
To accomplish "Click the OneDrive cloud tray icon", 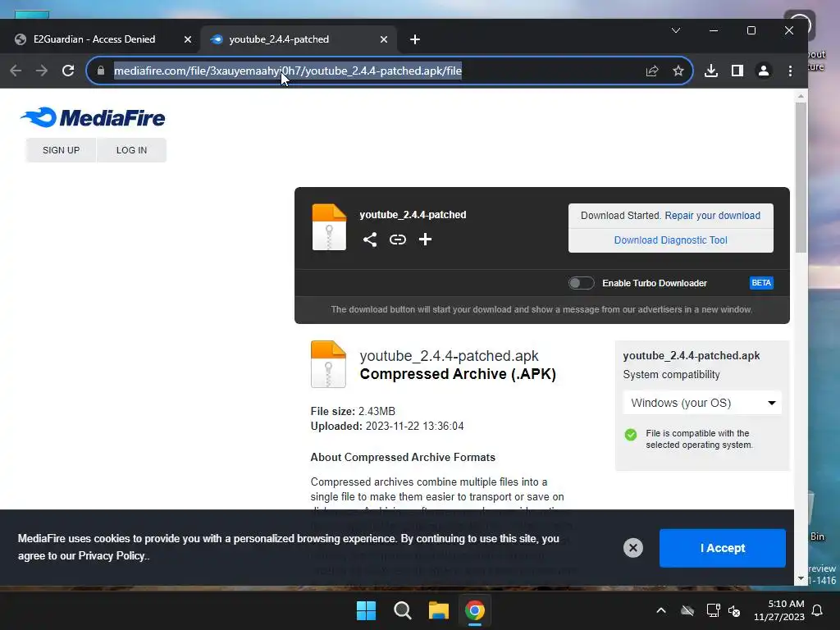I will [687, 610].
